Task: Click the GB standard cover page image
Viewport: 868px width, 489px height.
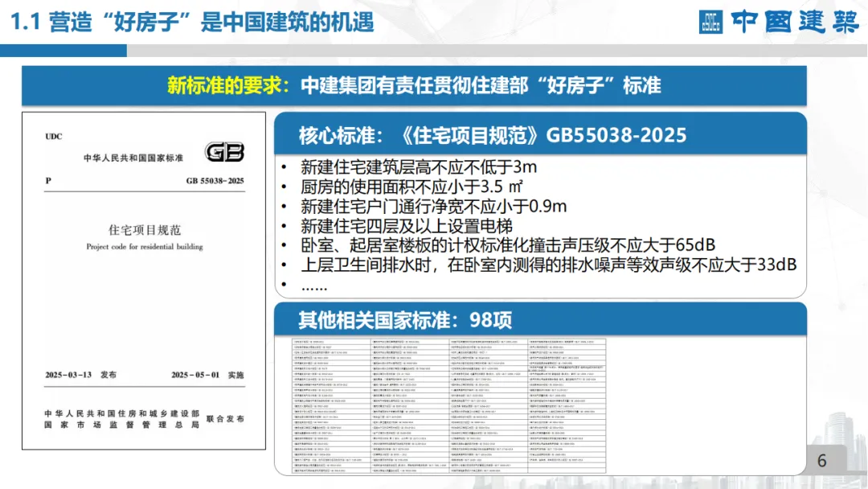Action: tap(144, 281)
